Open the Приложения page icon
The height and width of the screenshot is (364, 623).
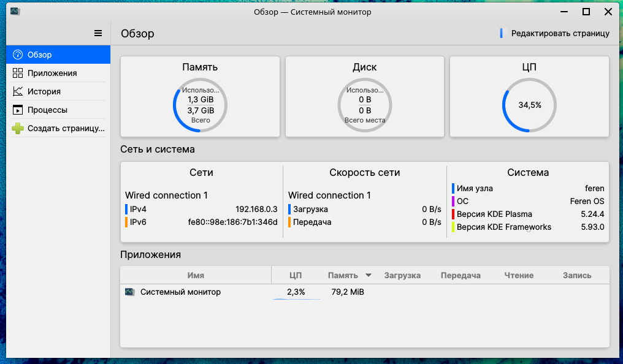point(17,72)
